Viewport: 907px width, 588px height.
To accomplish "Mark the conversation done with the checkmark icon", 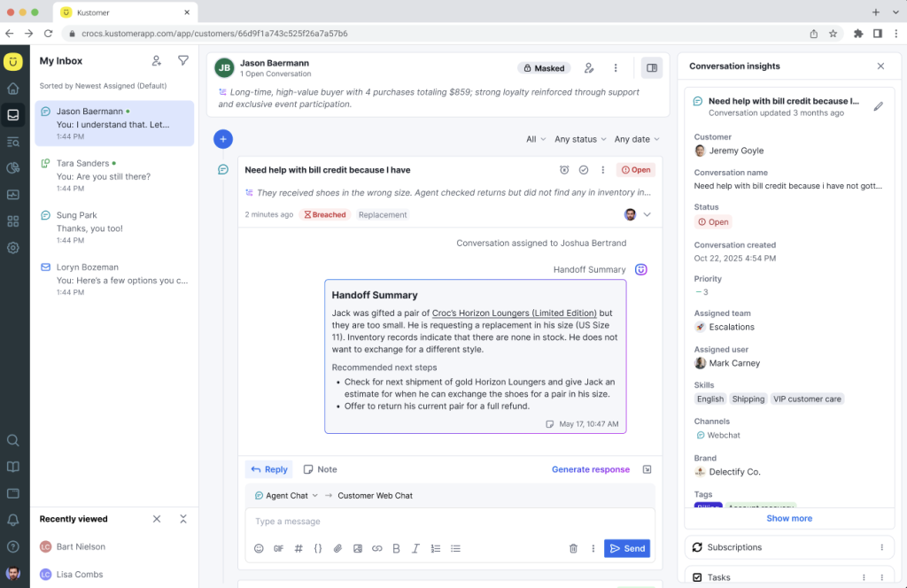I will point(583,169).
